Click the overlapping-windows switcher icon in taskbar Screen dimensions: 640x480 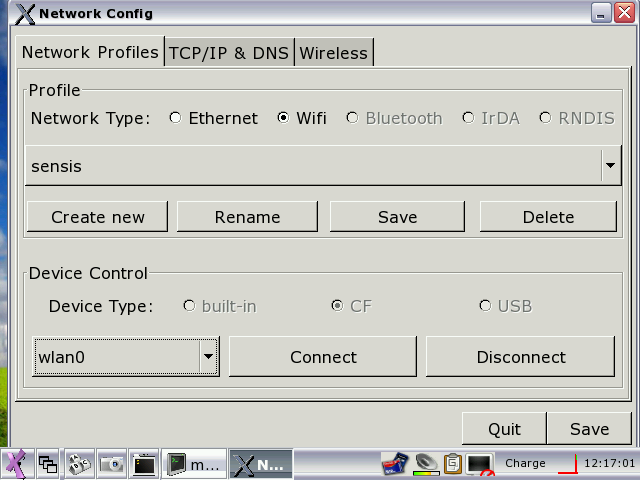point(47,463)
